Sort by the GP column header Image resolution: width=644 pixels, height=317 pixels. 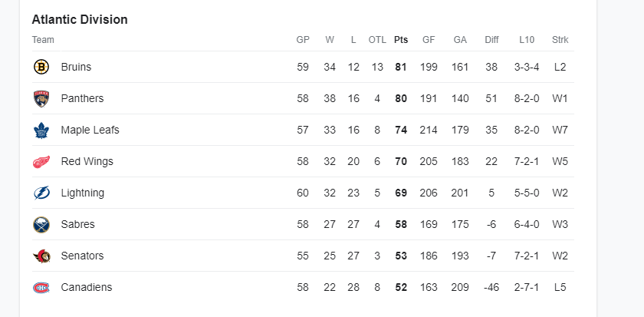click(303, 40)
